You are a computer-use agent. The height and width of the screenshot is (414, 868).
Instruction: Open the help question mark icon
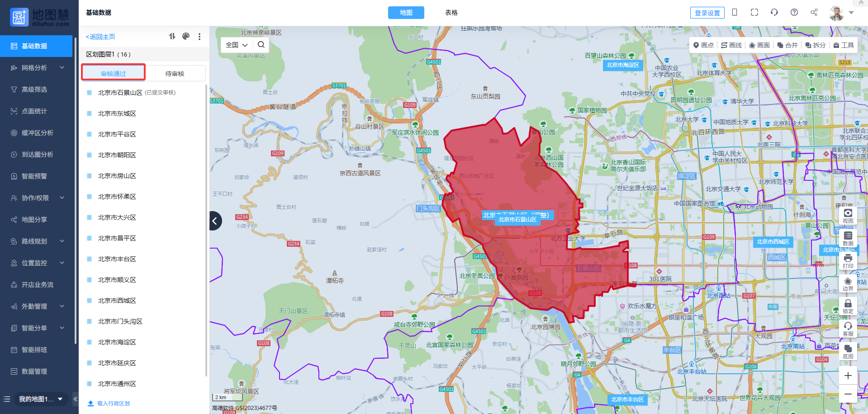(794, 12)
